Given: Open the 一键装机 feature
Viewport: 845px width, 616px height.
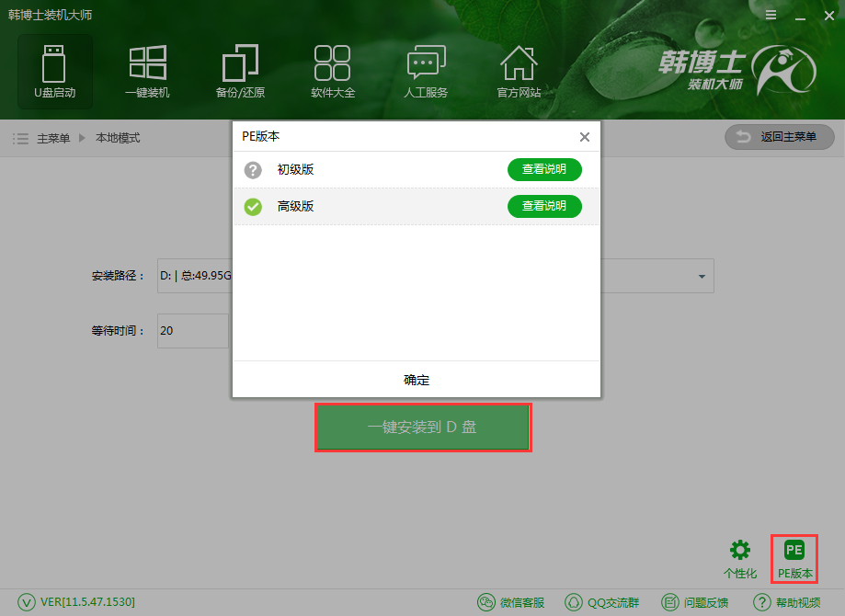Looking at the screenshot, I should pos(147,71).
